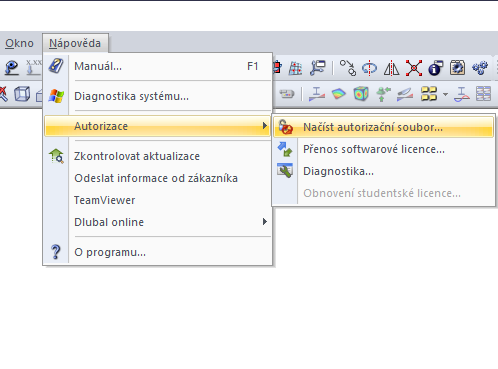The height and width of the screenshot is (369, 498).
Task: Click the x.xx values toolbar icon
Action: 33,68
